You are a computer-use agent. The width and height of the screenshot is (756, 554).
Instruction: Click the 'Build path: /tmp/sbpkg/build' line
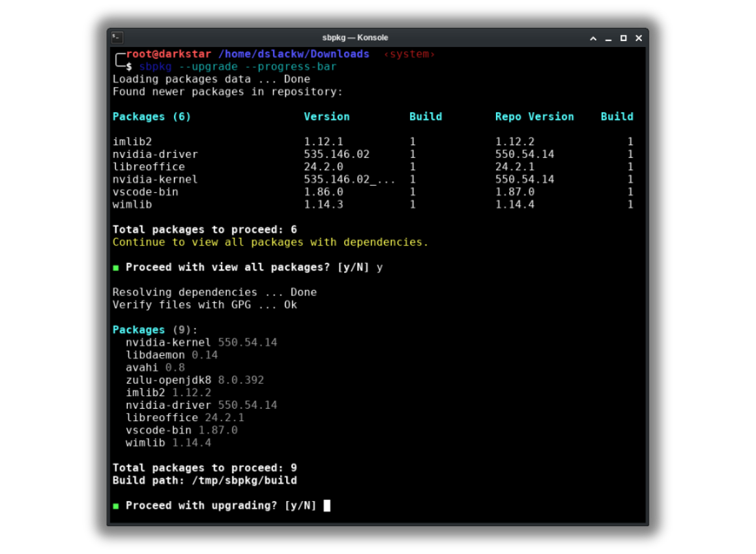[205, 480]
